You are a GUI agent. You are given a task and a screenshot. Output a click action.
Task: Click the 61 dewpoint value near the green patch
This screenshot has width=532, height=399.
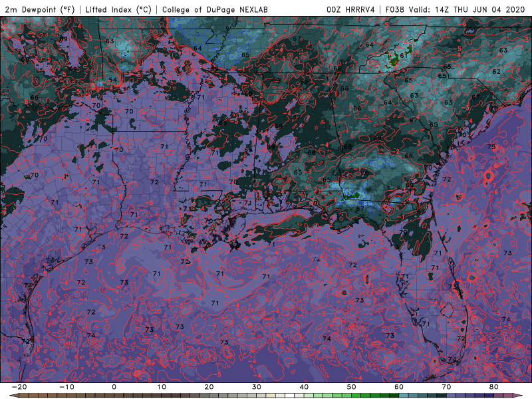pyautogui.click(x=404, y=56)
